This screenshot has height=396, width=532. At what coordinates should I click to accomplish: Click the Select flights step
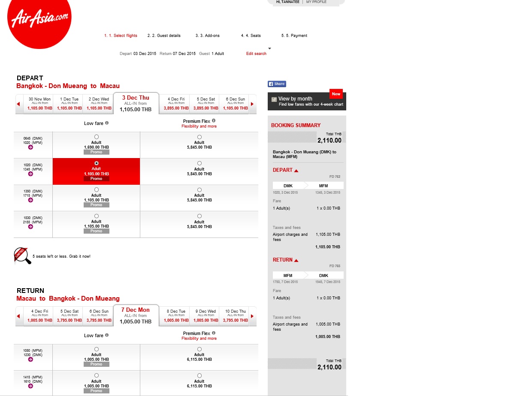tap(121, 36)
